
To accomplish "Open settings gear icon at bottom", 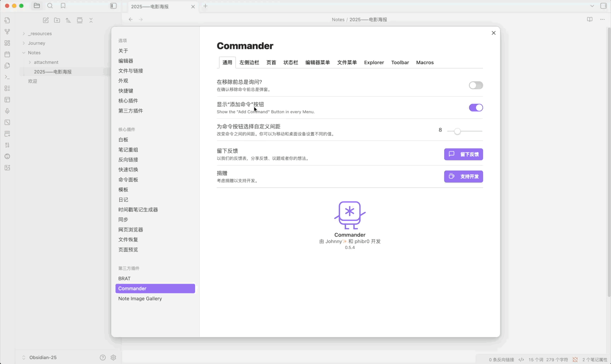I will [x=113, y=357].
